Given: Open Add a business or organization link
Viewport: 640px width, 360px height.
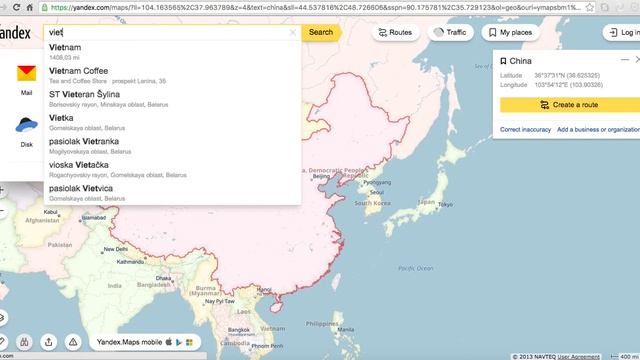Looking at the screenshot, I should (598, 129).
